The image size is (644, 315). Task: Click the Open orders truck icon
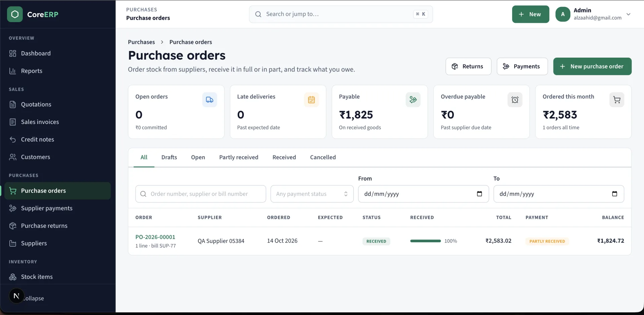click(210, 100)
